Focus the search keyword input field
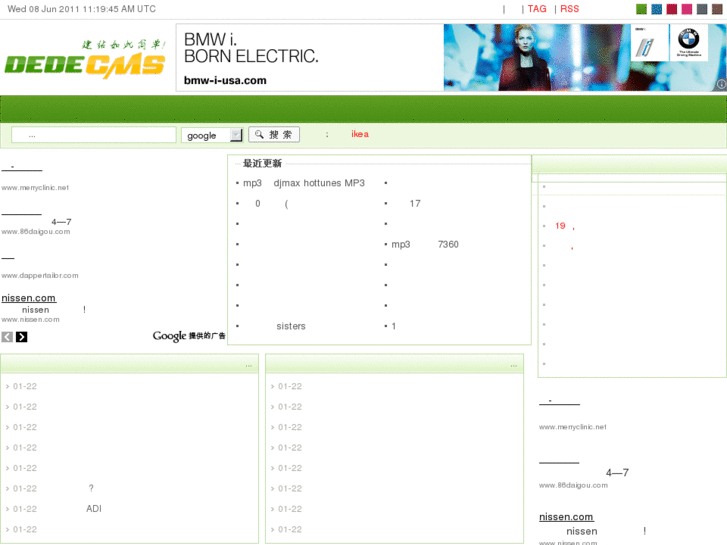Screen dimensions: 727x545 (x=94, y=135)
